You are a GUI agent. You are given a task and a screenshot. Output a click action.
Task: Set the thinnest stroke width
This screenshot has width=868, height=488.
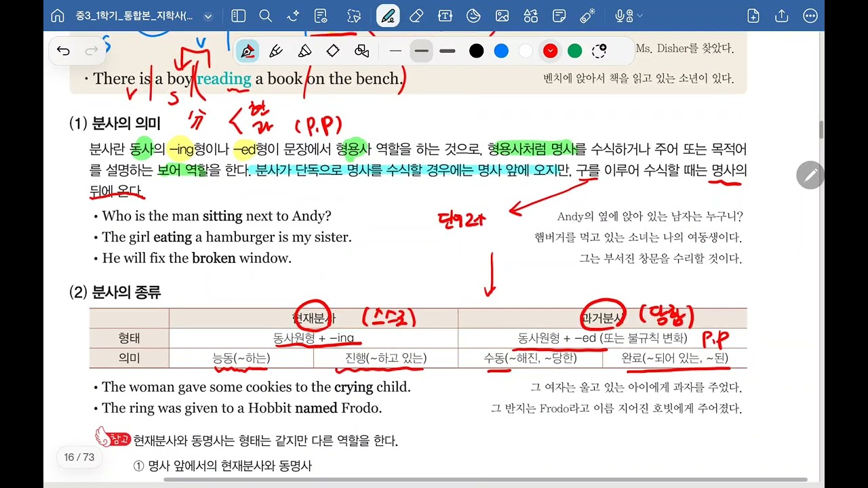(395, 51)
